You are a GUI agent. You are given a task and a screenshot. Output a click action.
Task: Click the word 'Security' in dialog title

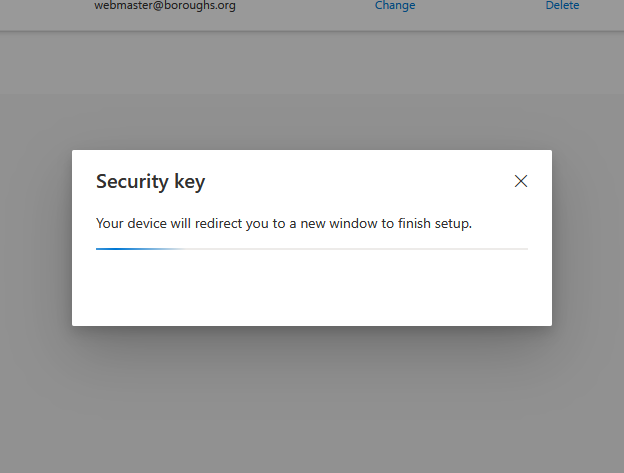tap(128, 181)
